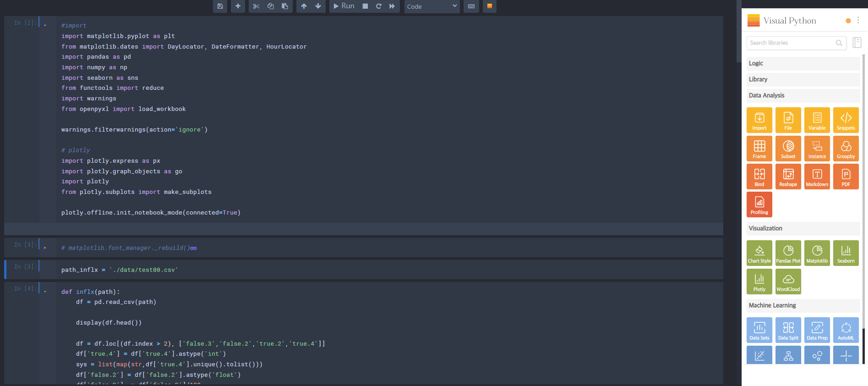Move selected cell up

pos(304,6)
